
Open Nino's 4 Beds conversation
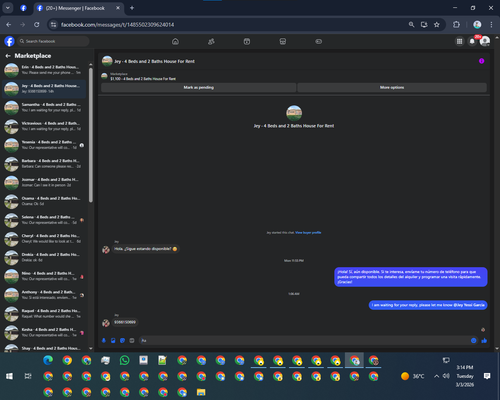pyautogui.click(x=44, y=276)
